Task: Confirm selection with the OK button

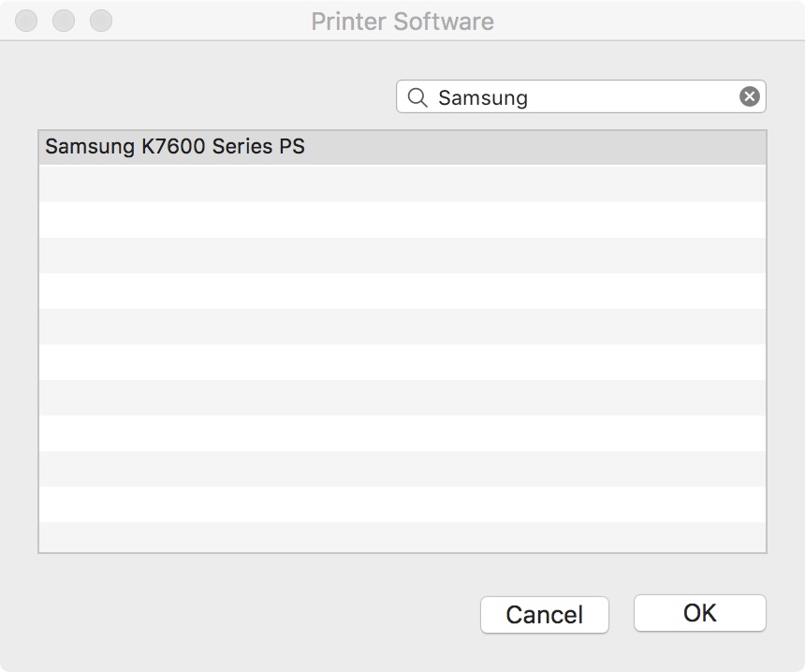Action: pos(700,613)
